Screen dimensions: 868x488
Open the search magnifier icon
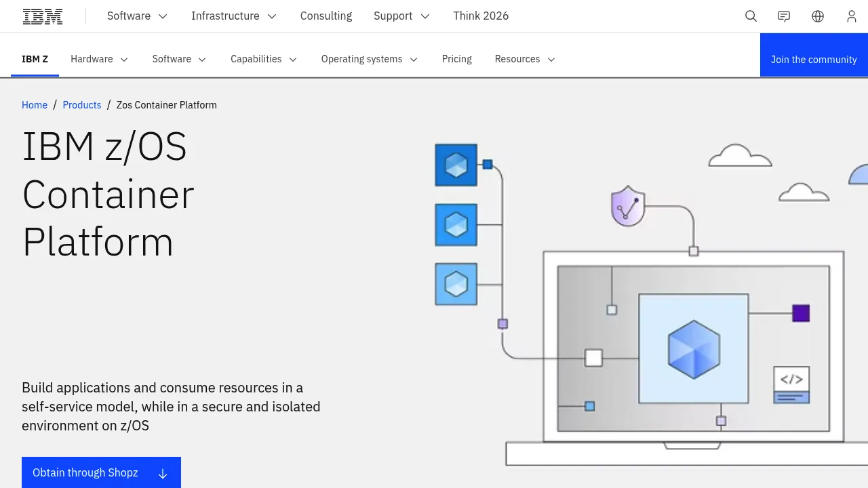pyautogui.click(x=751, y=16)
